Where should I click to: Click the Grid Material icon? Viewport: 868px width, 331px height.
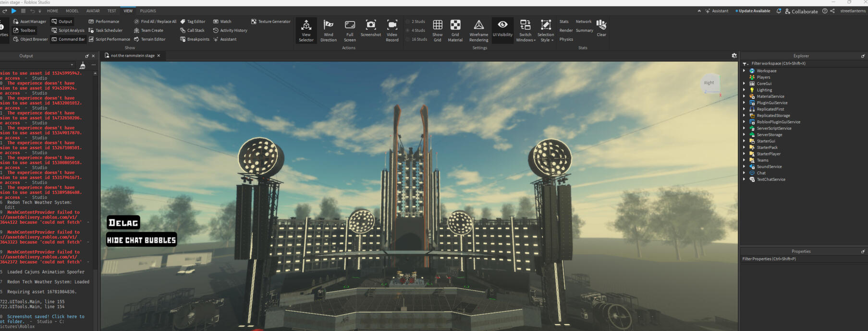455,30
